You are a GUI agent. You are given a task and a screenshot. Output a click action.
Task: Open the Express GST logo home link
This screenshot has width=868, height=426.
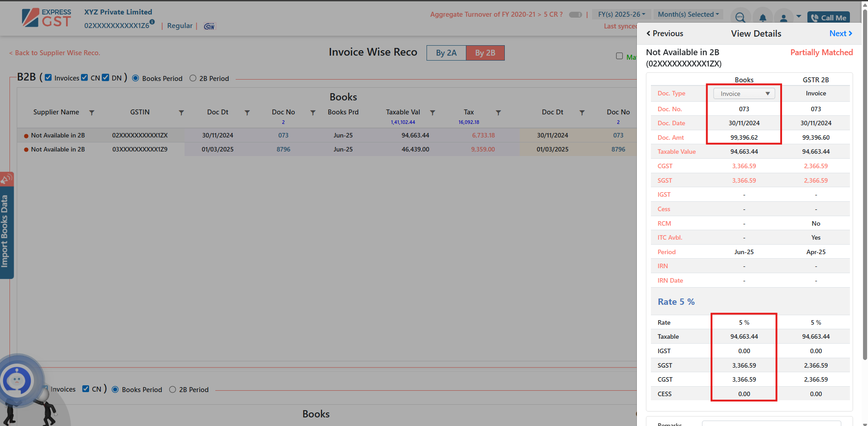pyautogui.click(x=46, y=18)
